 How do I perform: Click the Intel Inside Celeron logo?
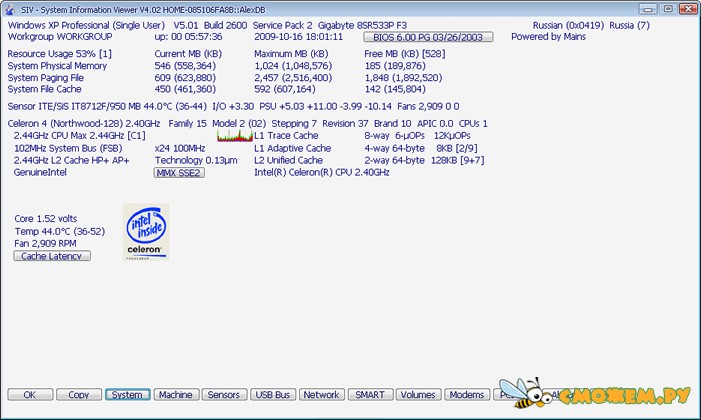146,232
